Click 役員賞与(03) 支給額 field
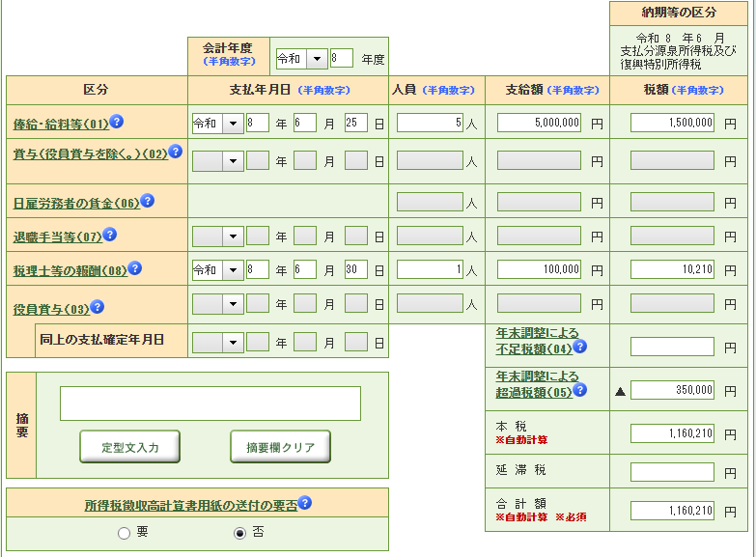Viewport: 756px width, 557px height. coord(539,303)
